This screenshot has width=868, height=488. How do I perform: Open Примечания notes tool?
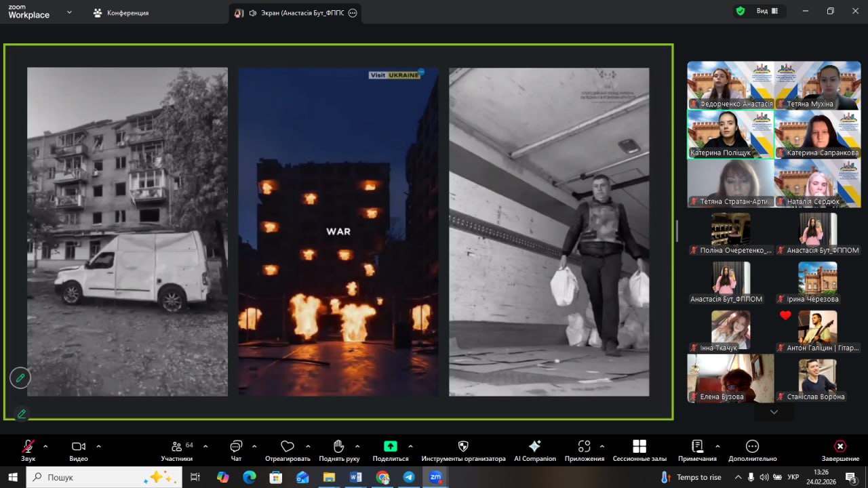(697, 451)
